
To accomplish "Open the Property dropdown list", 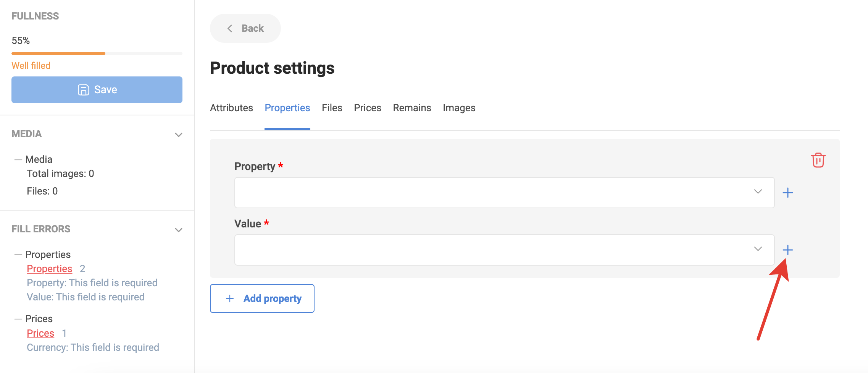I will coord(504,193).
